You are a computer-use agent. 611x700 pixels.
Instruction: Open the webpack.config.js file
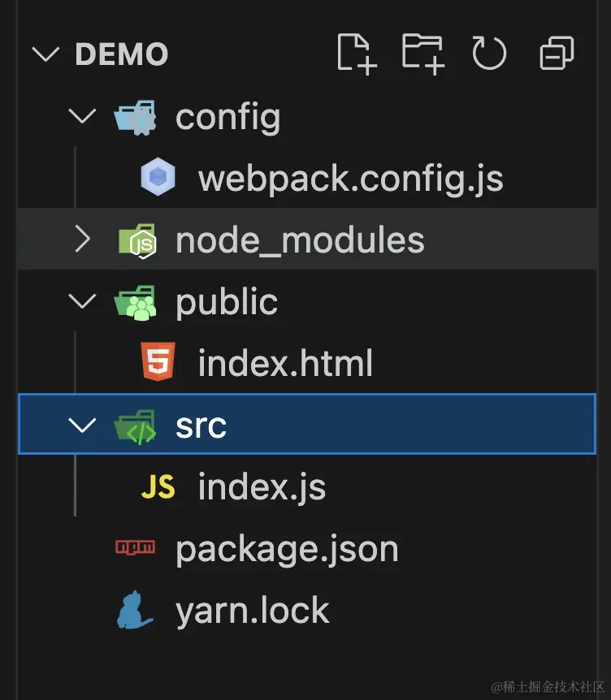click(x=350, y=179)
